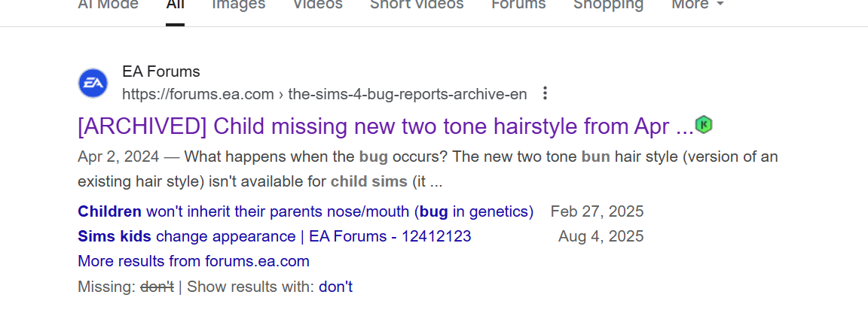Image resolution: width=868 pixels, height=316 pixels.
Task: Click the EA Forums site favicon
Action: (93, 83)
